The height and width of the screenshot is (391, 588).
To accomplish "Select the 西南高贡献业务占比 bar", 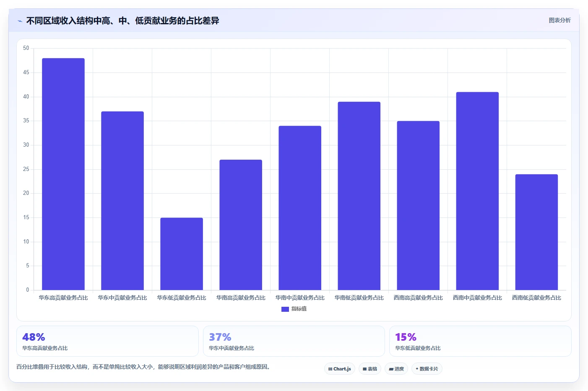I will tap(418, 205).
